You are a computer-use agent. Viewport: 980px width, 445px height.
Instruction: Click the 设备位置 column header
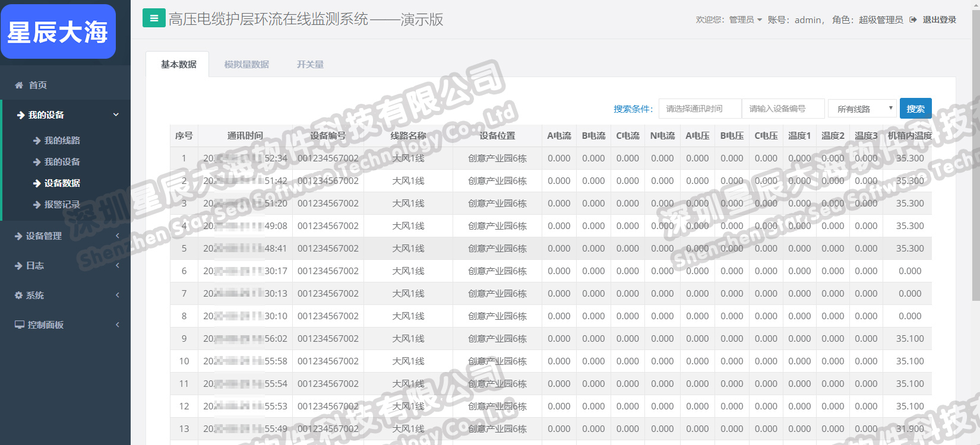(497, 136)
